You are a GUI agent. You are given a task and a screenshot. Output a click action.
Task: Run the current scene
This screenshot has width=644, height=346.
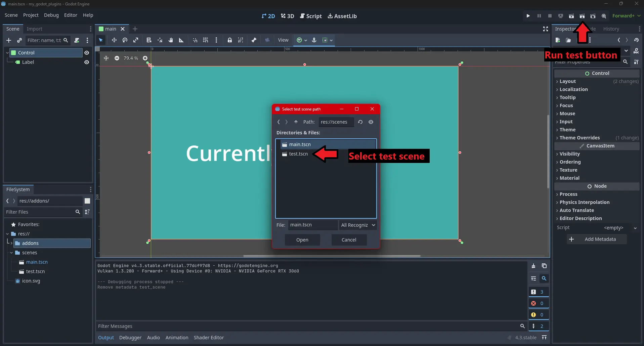[x=571, y=16]
